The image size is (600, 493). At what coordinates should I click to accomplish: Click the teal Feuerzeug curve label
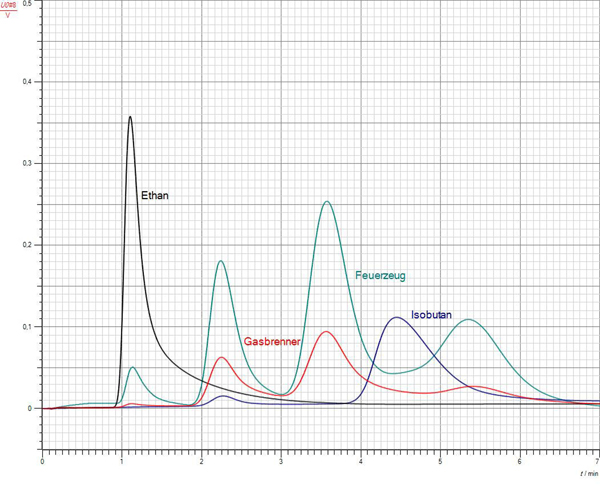380,275
